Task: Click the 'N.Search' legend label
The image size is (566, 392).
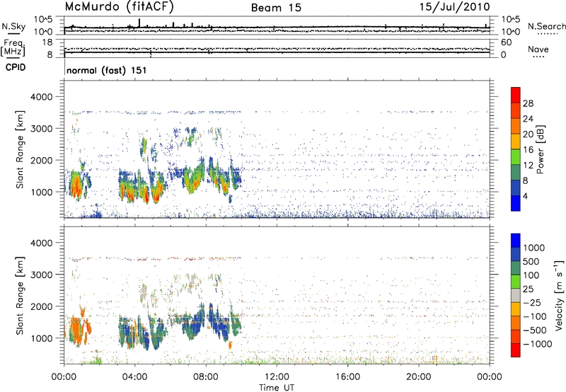Action: click(x=546, y=26)
